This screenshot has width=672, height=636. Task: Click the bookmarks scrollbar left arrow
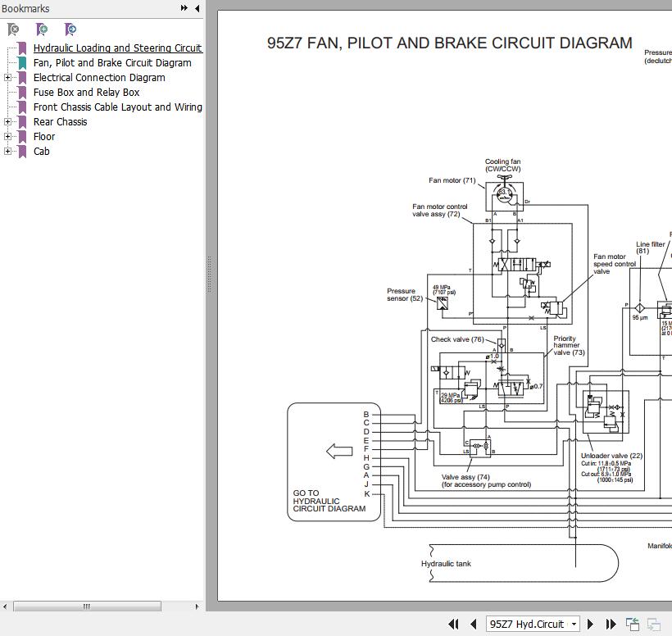pyautogui.click(x=5, y=606)
